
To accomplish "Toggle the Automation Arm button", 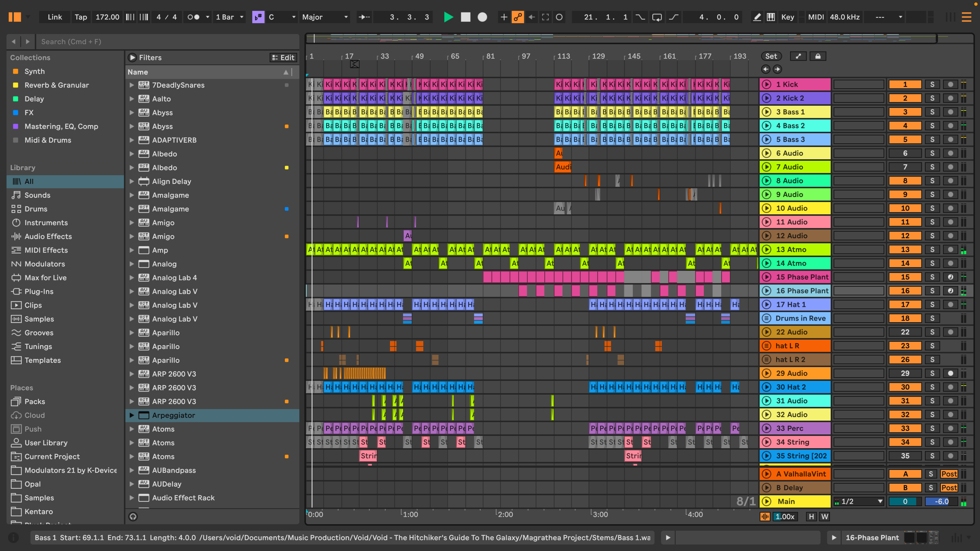I will tap(518, 17).
